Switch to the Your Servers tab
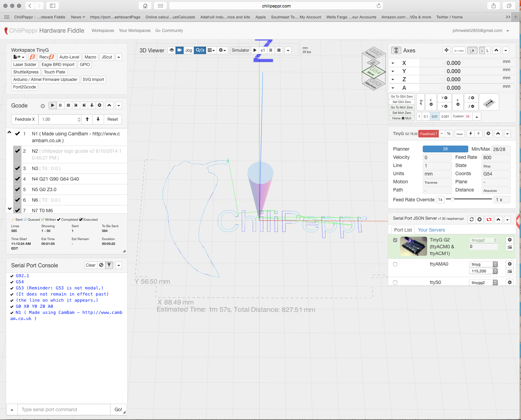Image resolution: width=521 pixels, height=420 pixels. [431, 230]
